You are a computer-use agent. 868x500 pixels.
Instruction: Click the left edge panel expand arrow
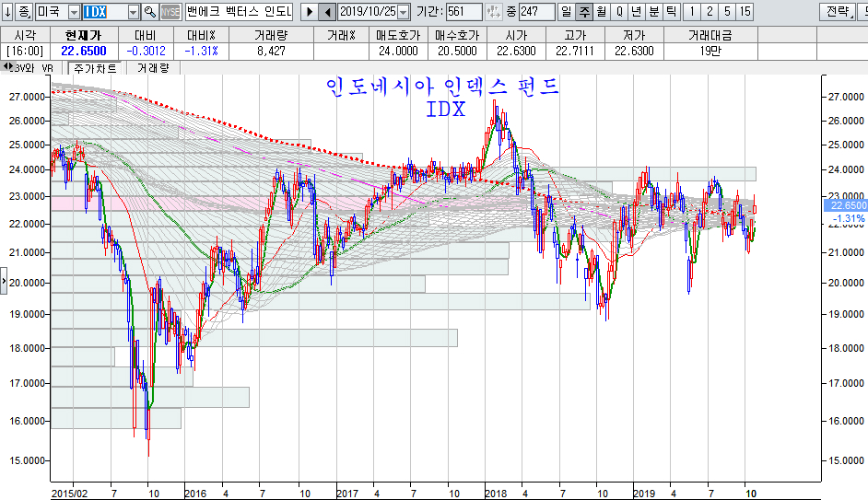click(4, 278)
